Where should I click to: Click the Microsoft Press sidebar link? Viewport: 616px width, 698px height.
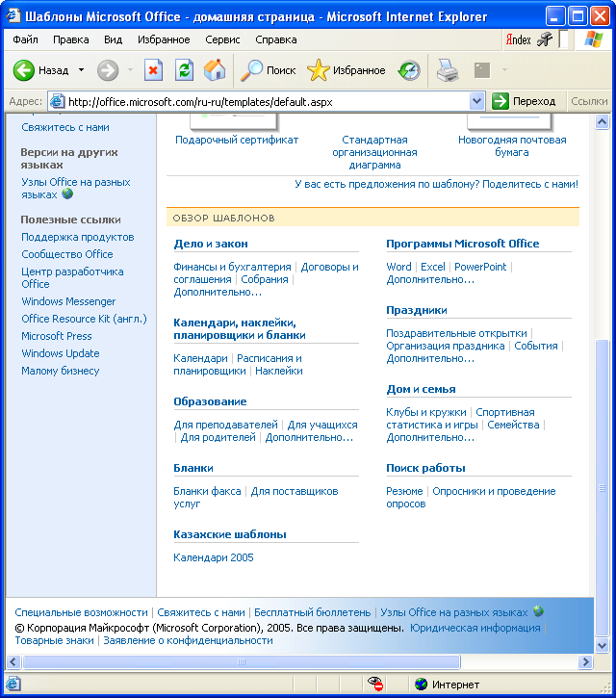pos(57,336)
